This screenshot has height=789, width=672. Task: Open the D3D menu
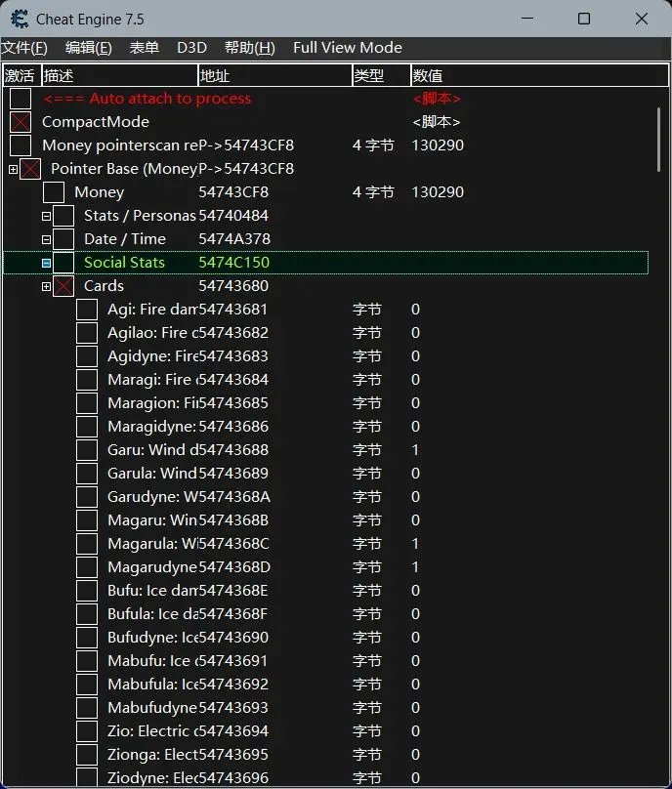point(191,48)
